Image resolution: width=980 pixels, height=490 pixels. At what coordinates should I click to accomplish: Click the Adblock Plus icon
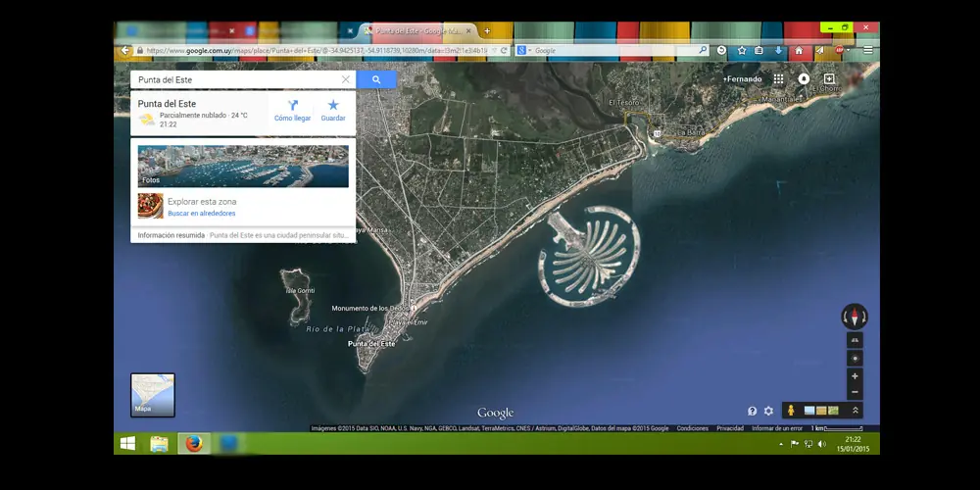coord(839,51)
